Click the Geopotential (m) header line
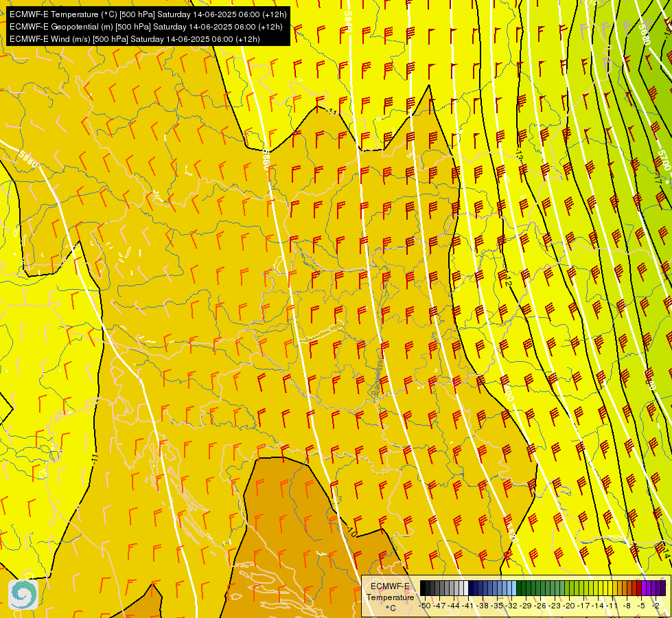The height and width of the screenshot is (618, 672). (x=146, y=27)
